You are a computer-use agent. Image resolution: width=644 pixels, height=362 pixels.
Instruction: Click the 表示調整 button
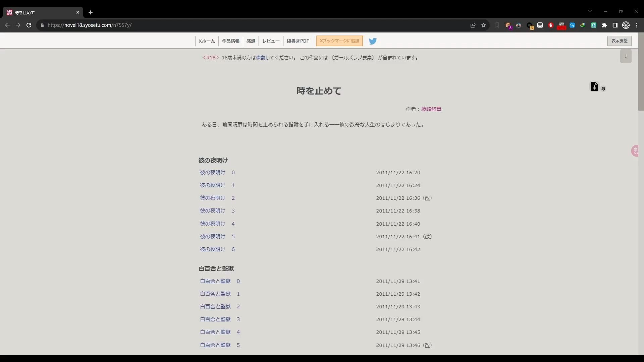[x=619, y=41]
